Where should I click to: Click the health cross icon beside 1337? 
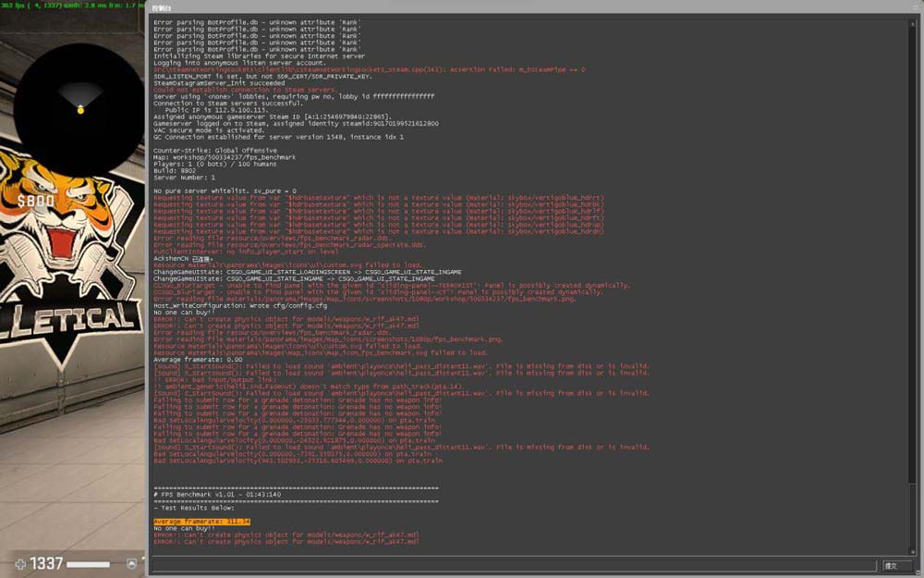click(20, 564)
